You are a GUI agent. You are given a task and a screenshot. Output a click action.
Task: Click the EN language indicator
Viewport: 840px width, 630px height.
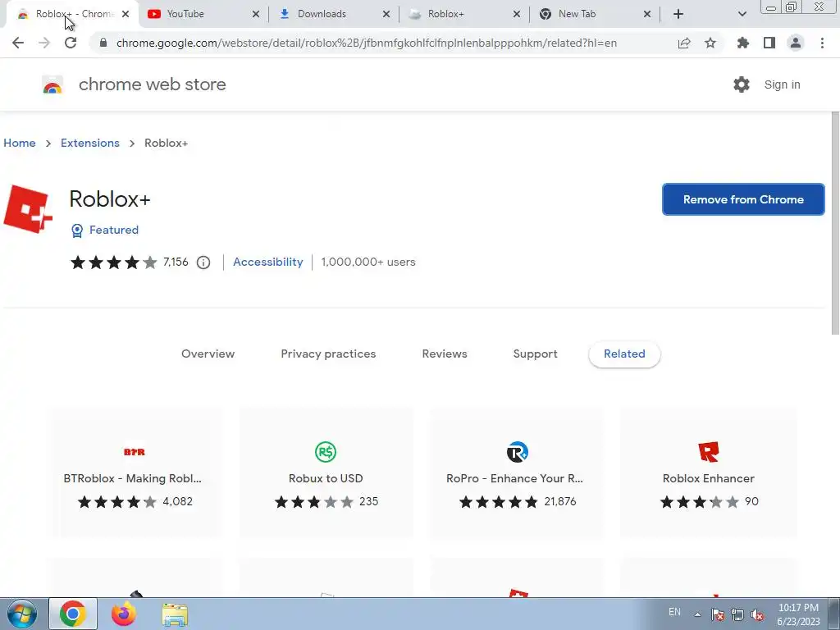[x=674, y=612]
